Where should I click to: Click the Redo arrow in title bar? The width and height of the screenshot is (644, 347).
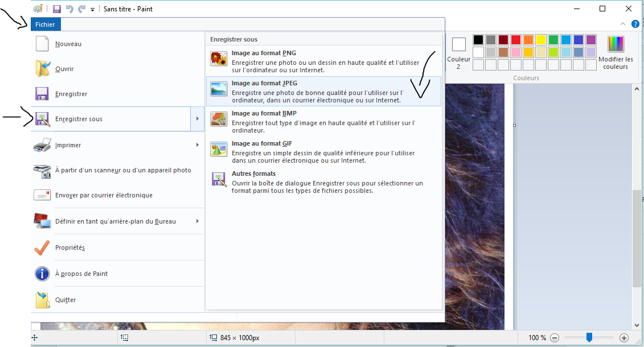tap(82, 9)
